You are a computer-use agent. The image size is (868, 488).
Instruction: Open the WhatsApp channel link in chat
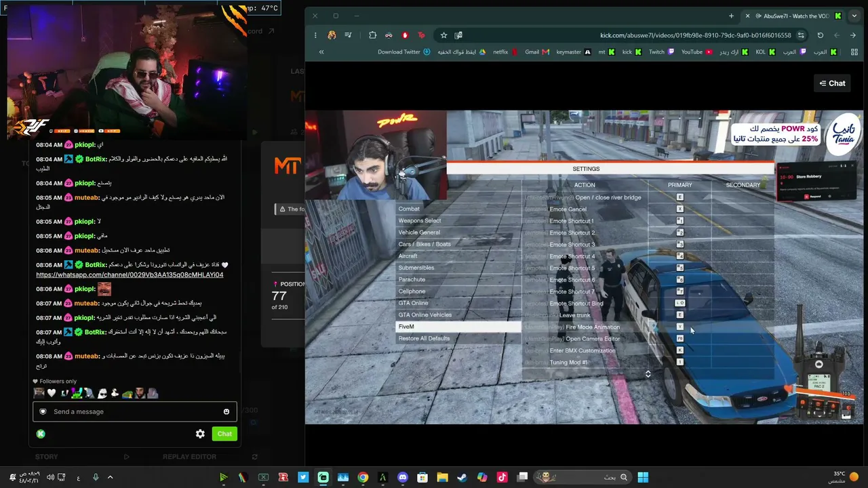(x=130, y=274)
